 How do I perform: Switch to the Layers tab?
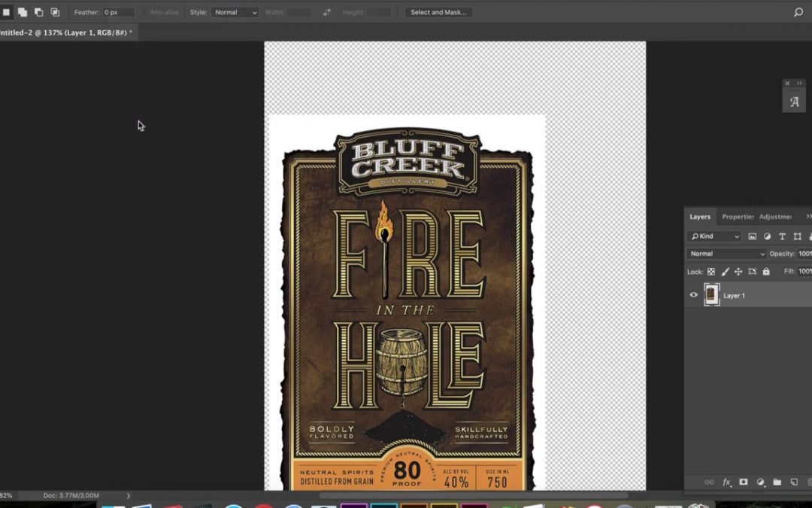(700, 217)
